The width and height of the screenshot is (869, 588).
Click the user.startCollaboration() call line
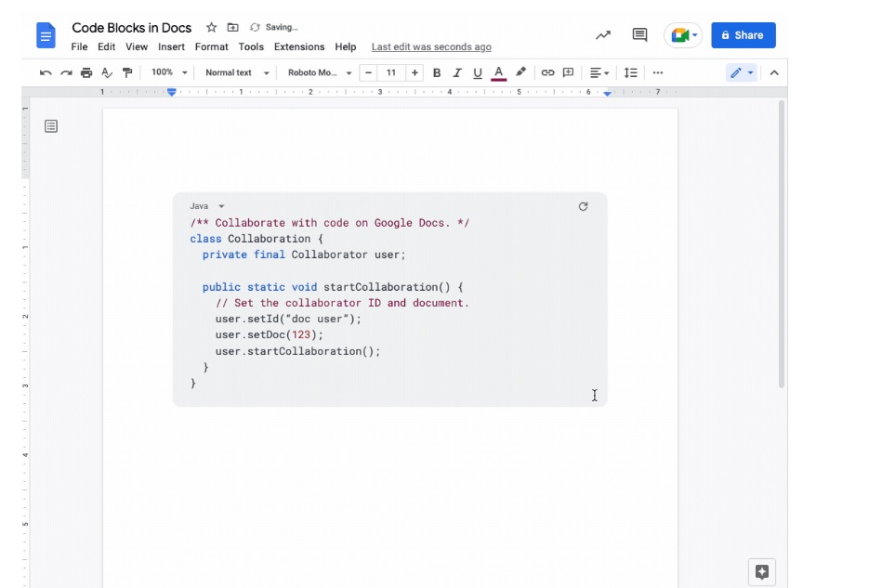pos(297,351)
